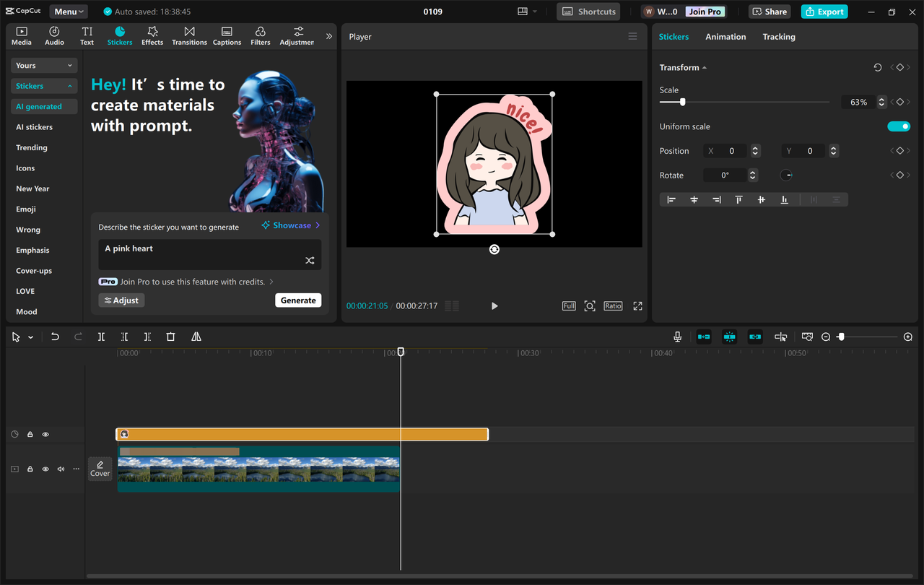Click the Record voiceover microphone icon

tap(677, 337)
